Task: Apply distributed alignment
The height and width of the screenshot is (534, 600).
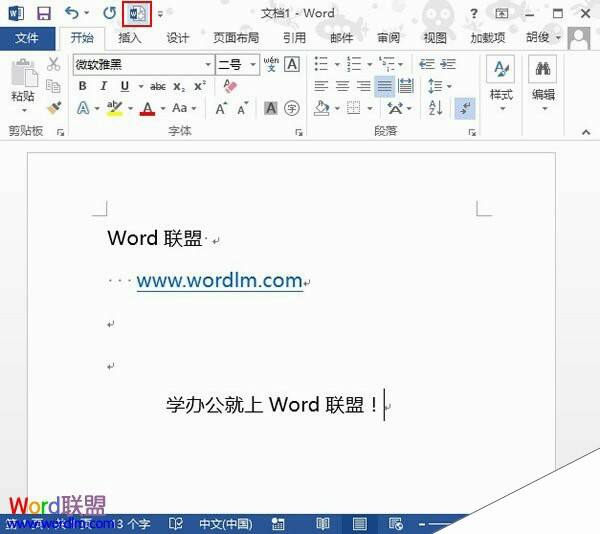Action: (x=406, y=86)
